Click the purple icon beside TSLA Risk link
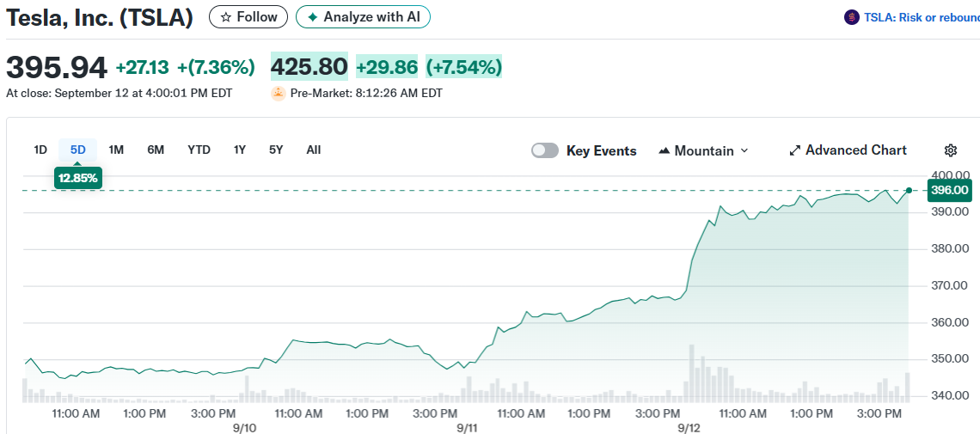Image resolution: width=980 pixels, height=434 pixels. [851, 17]
